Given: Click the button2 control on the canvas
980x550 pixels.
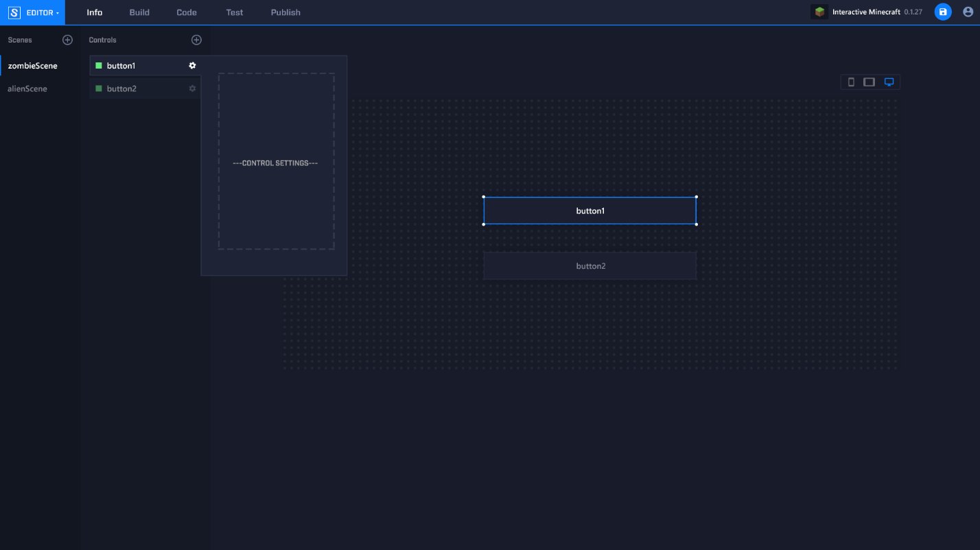Looking at the screenshot, I should pos(590,265).
